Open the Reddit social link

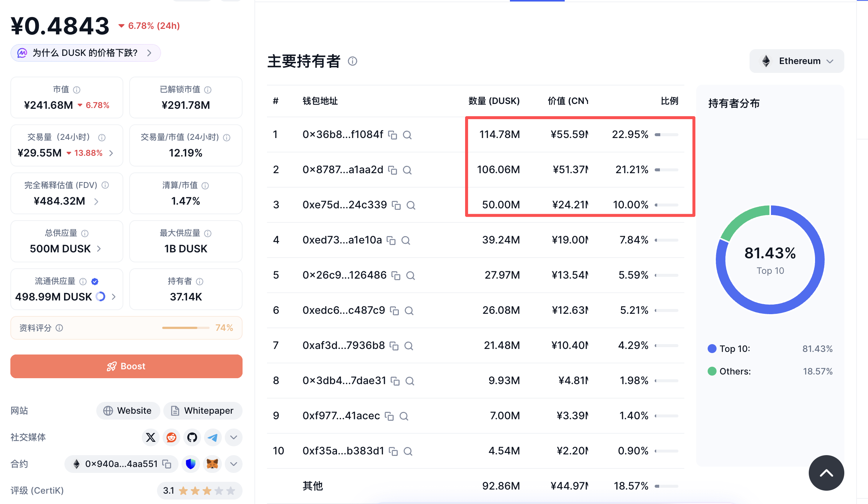point(171,437)
